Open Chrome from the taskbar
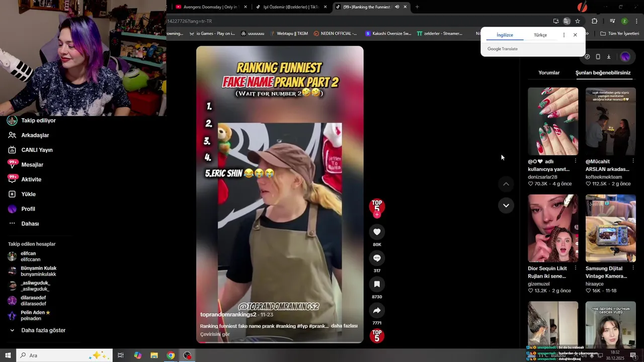644x362 pixels. click(171, 355)
